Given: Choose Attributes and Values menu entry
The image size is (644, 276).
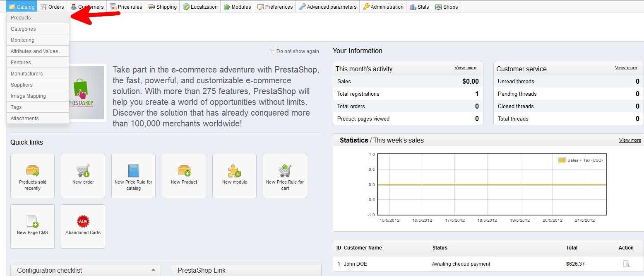Looking at the screenshot, I should point(38,51).
